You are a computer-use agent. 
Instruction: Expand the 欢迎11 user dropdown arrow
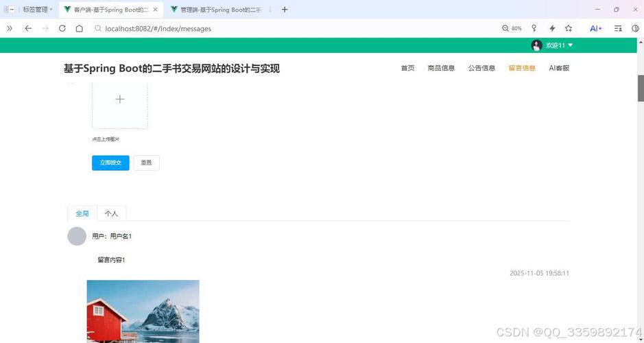[x=570, y=45]
